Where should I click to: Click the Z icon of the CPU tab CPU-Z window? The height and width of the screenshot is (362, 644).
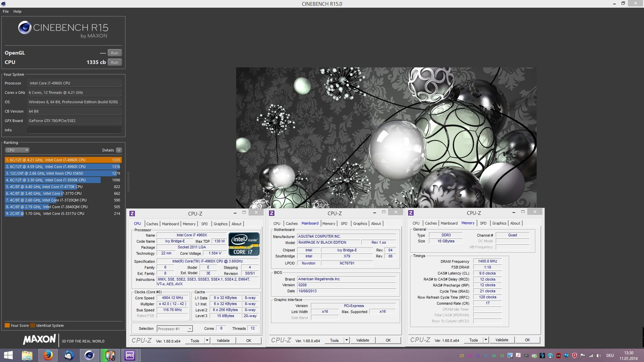pyautogui.click(x=132, y=214)
